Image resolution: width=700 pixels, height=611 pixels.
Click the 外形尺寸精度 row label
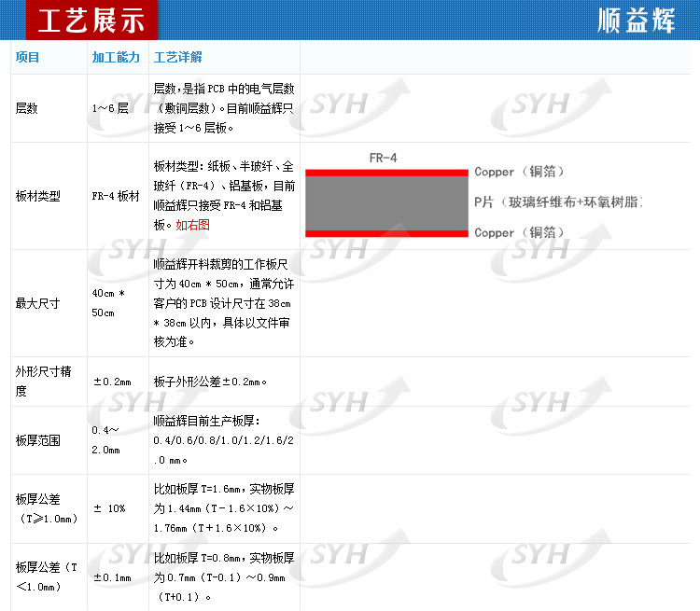point(43,382)
